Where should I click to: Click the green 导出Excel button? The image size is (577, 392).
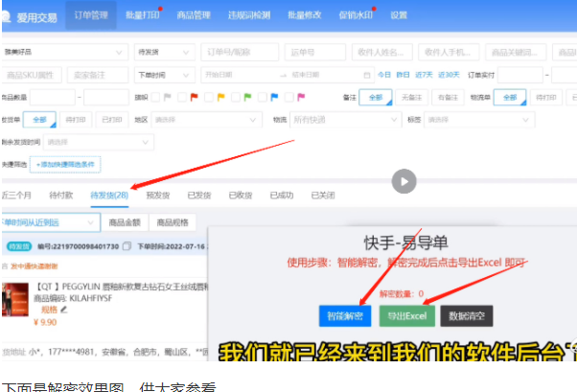[x=407, y=316]
